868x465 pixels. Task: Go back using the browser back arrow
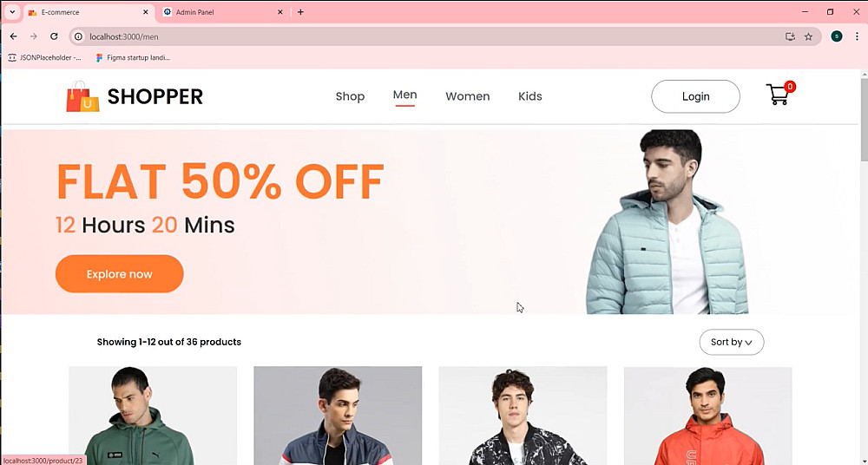click(14, 36)
